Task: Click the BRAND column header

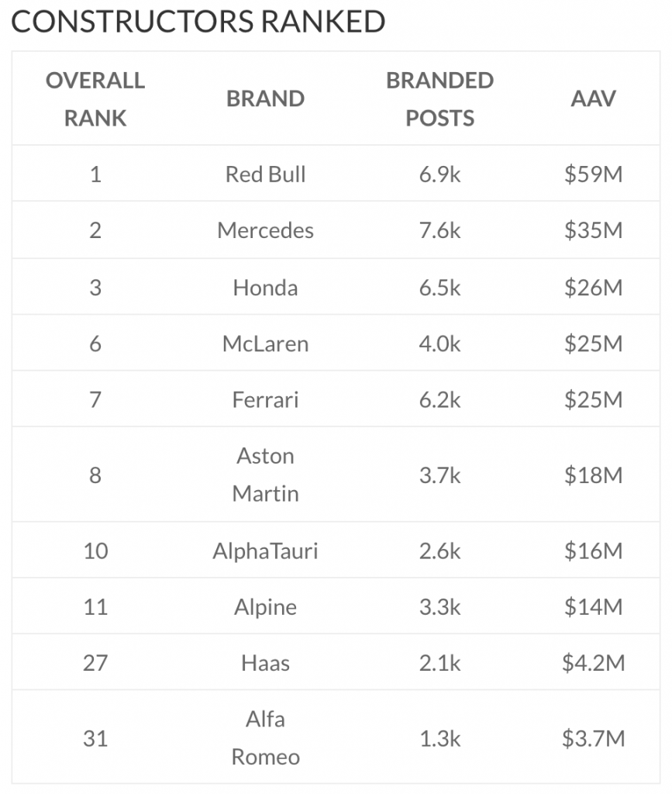Action: point(265,98)
